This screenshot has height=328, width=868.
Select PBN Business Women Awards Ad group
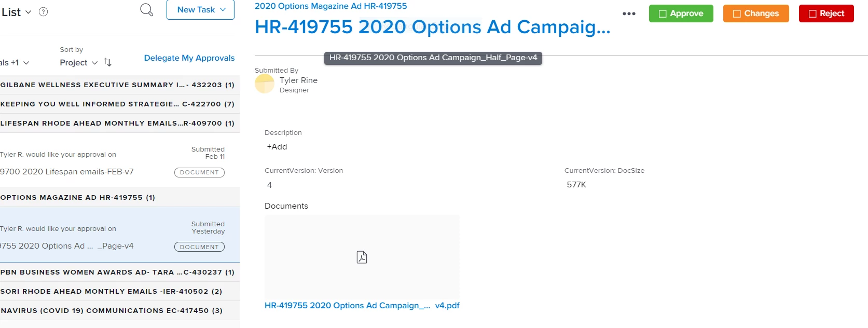pos(119,272)
